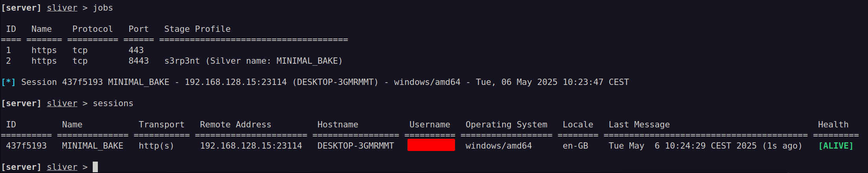Click the 'jobs' command on the first line
Image resolution: width=868 pixels, height=173 pixels.
(x=103, y=8)
